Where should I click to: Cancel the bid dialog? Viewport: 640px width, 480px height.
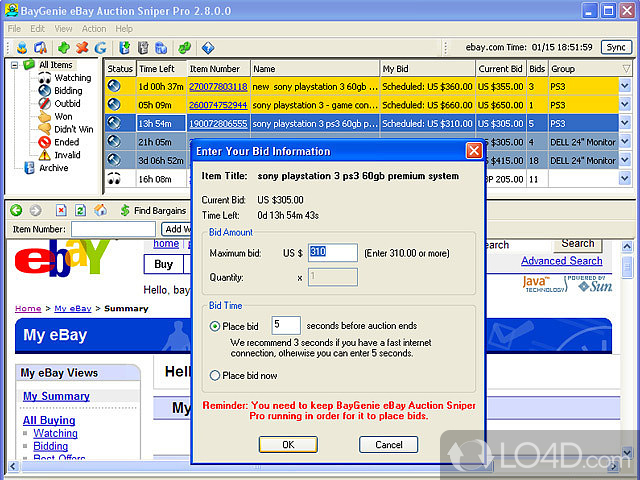pyautogui.click(x=389, y=444)
